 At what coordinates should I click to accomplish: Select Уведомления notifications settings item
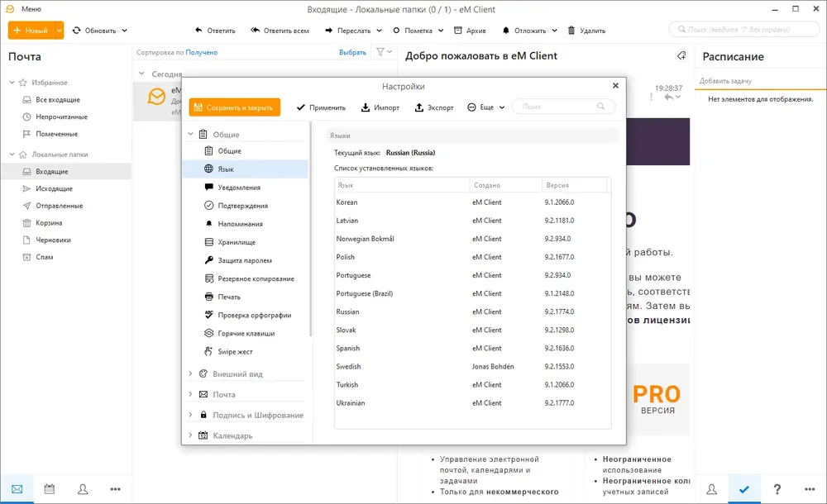tap(246, 188)
